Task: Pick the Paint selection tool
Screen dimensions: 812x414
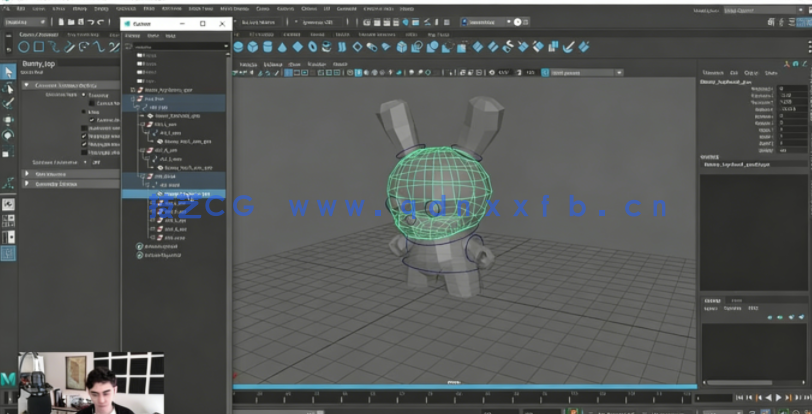Action: (8, 104)
